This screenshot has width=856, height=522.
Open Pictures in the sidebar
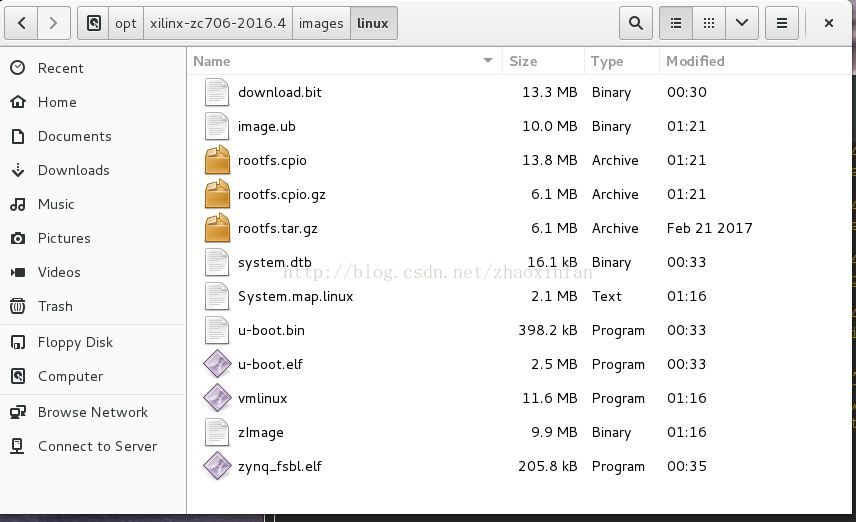[x=93, y=238]
